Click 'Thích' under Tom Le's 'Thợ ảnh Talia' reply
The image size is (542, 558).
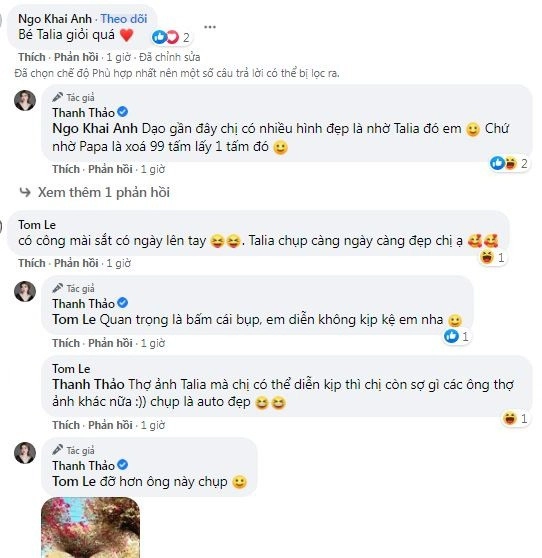click(x=66, y=425)
